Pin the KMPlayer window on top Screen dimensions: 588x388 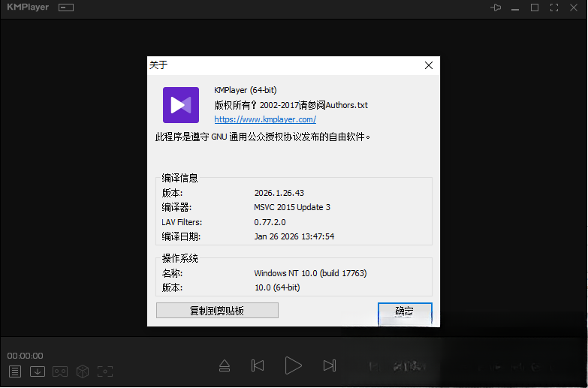click(x=496, y=8)
